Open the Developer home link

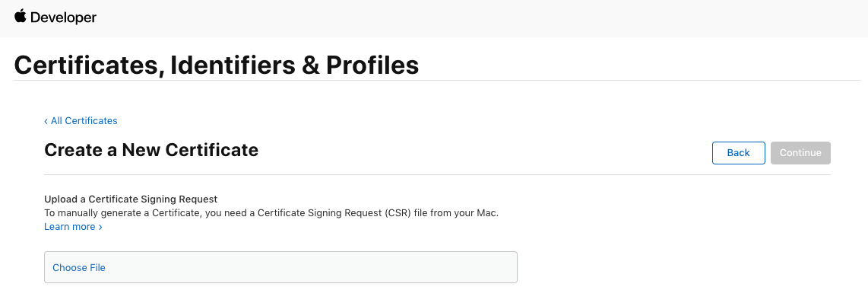tap(55, 18)
